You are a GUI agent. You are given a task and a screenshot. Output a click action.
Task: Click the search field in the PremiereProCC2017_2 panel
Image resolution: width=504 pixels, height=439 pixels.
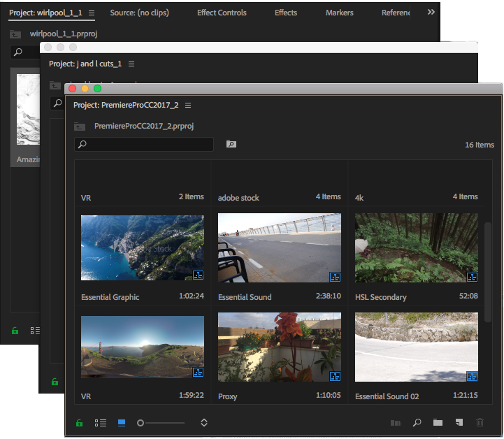[x=144, y=144]
